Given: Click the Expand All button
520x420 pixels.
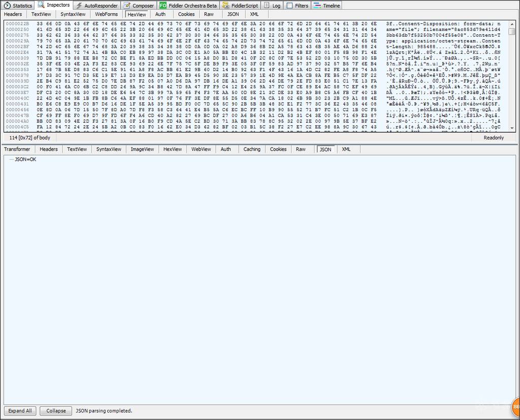Looking at the screenshot, I should pyautogui.click(x=20, y=411).
